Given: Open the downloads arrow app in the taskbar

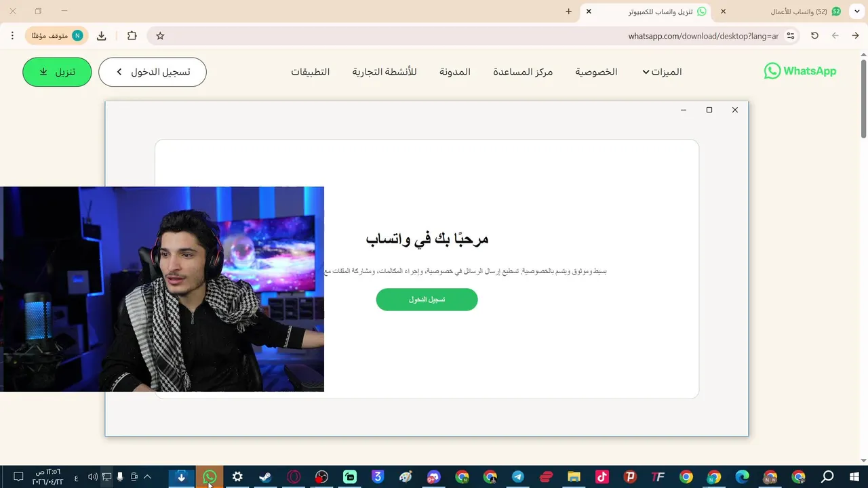Looking at the screenshot, I should pyautogui.click(x=181, y=477).
